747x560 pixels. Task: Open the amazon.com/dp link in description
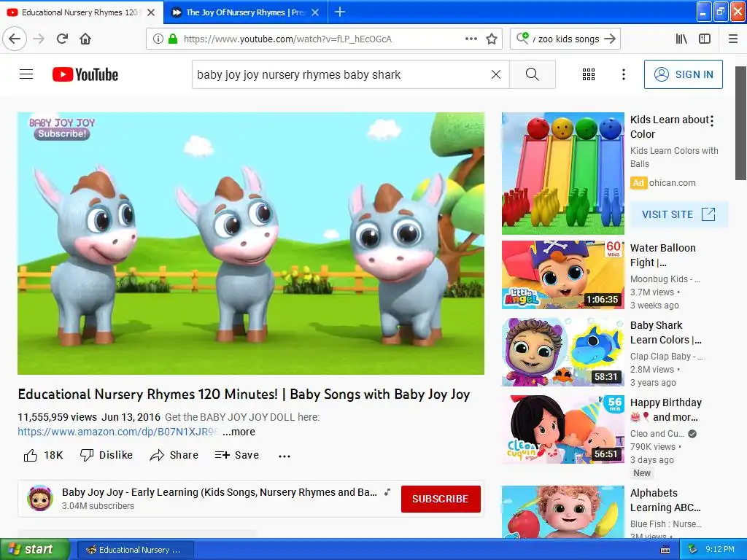point(118,432)
